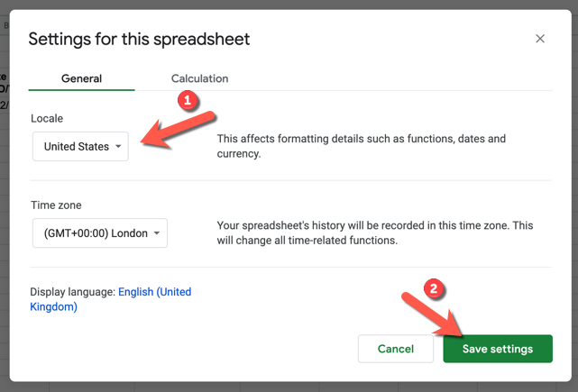Switch to the General tab
Screen dimensions: 578x392
tap(81, 78)
